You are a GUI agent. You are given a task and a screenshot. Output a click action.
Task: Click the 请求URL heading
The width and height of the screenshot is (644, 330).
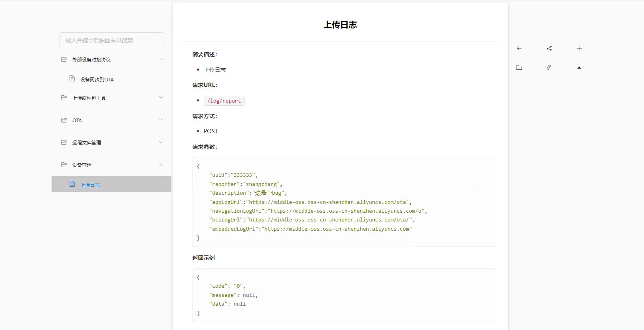pos(205,85)
